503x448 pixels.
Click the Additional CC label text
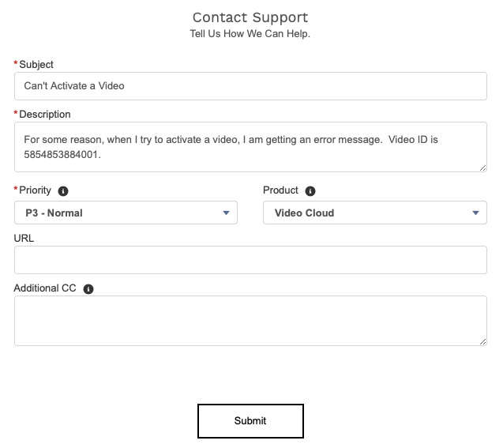pos(45,288)
